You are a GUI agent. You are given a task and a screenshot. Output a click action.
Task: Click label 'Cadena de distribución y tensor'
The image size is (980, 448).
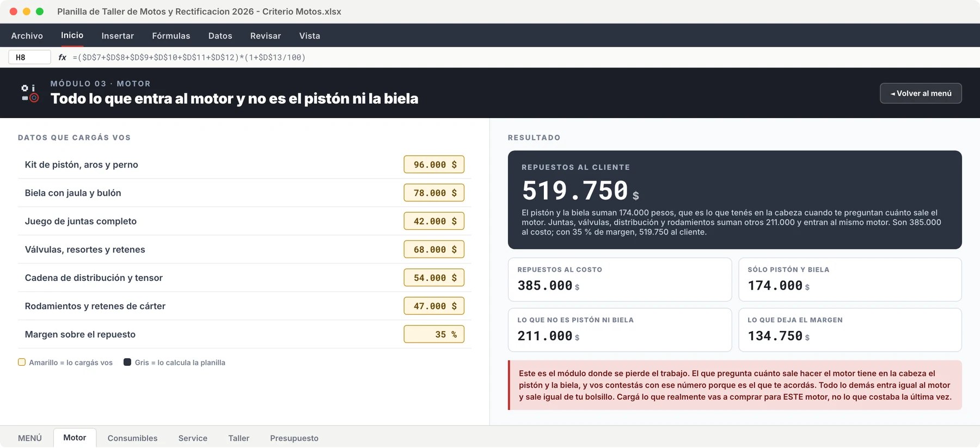click(94, 278)
